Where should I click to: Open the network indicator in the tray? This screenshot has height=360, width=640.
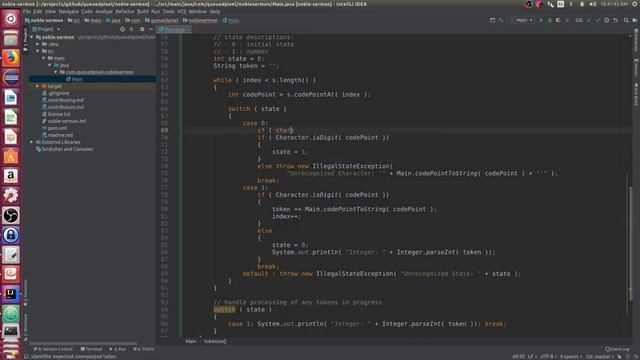point(551,4)
